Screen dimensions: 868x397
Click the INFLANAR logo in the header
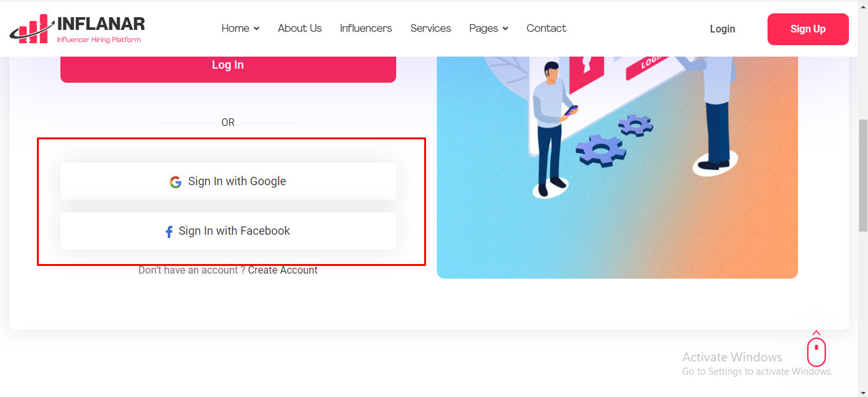pos(78,29)
